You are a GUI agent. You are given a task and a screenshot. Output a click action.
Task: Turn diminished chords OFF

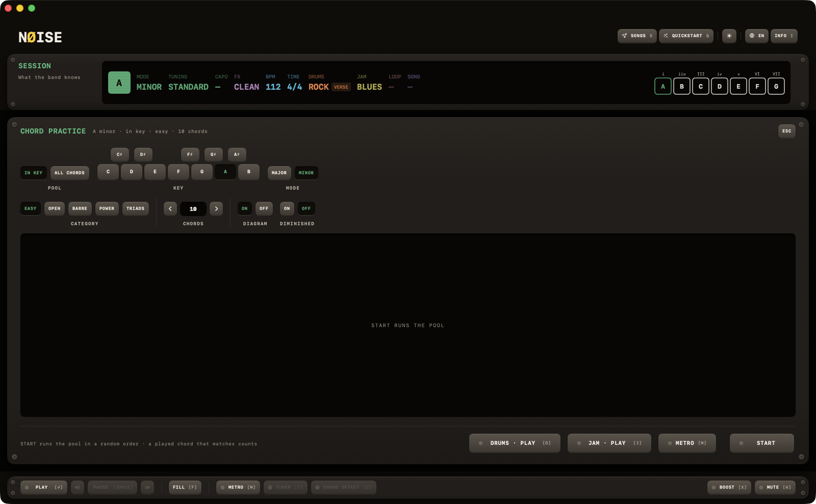coord(306,208)
